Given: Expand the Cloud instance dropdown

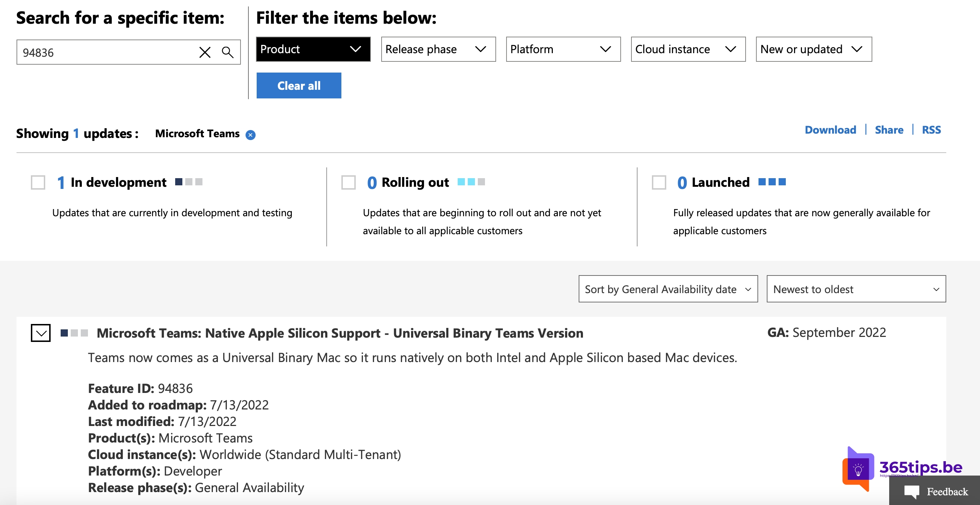Looking at the screenshot, I should [x=685, y=49].
